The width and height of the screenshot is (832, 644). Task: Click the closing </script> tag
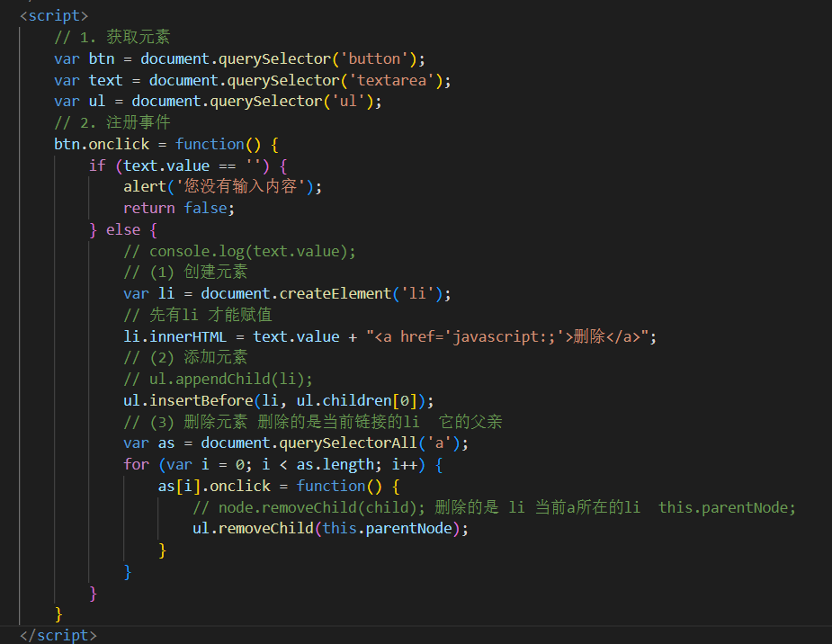(58, 635)
